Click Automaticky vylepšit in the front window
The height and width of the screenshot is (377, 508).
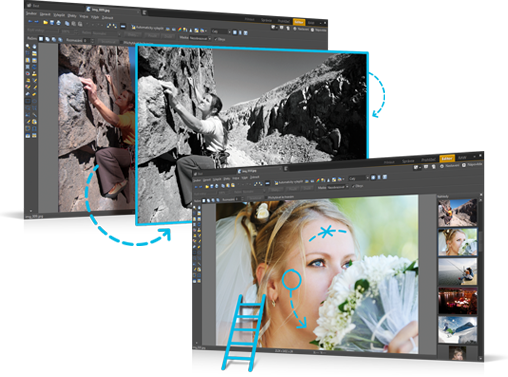289,182
